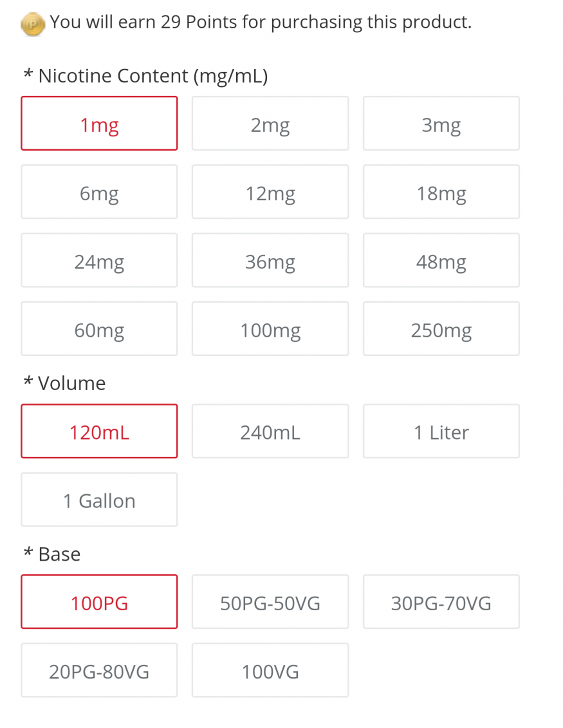563x728 pixels.
Task: Choose the 12mg nicotine option
Action: (270, 192)
